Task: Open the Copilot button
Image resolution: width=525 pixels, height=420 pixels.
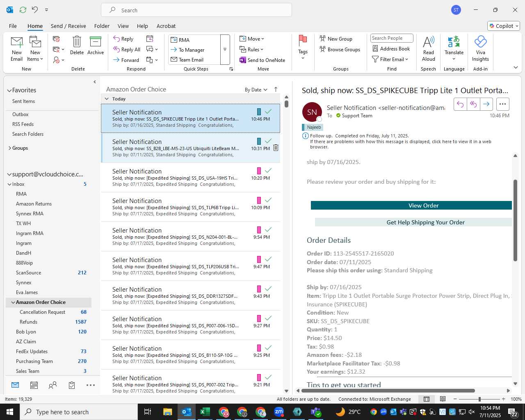Action: tap(504, 26)
